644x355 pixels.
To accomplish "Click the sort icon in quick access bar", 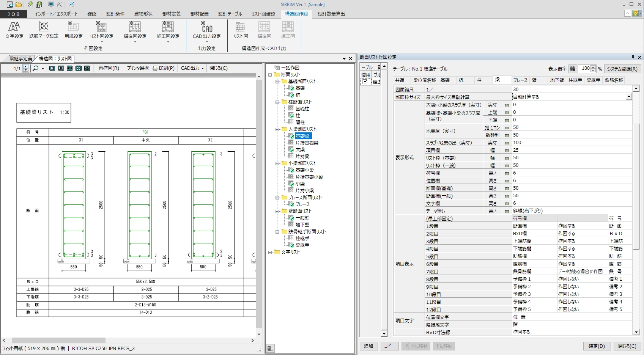I will tap(71, 5).
